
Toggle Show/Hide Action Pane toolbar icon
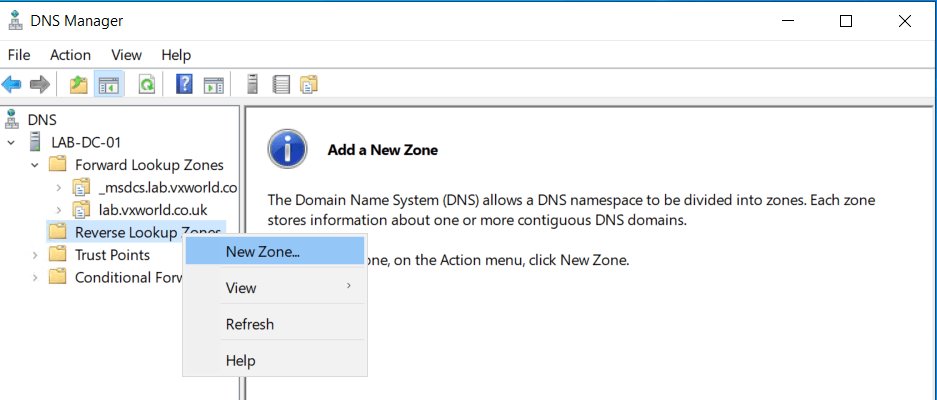tap(213, 85)
